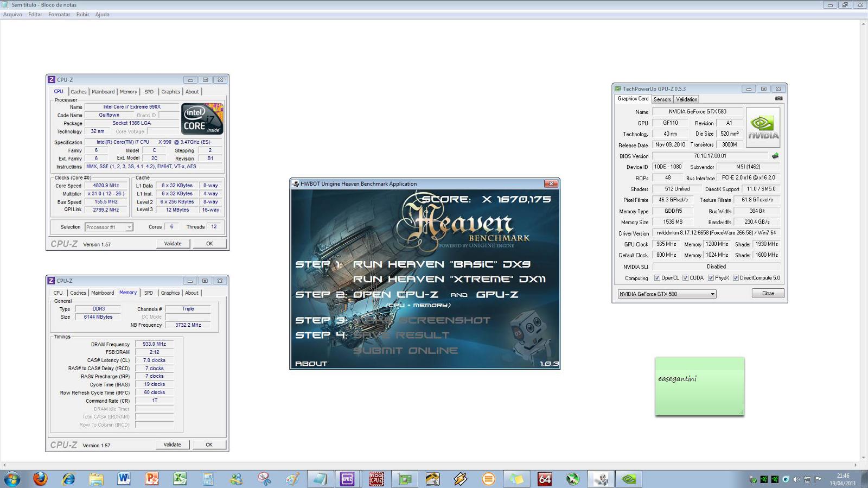This screenshot has width=868, height=488.
Task: Click DRAM Frequency value 933.0 MHz
Action: tap(154, 344)
